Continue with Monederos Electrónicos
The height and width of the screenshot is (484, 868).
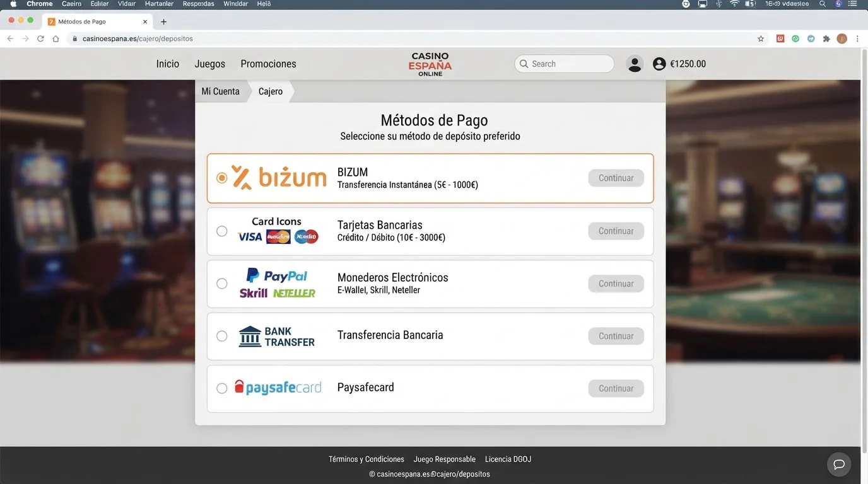616,284
